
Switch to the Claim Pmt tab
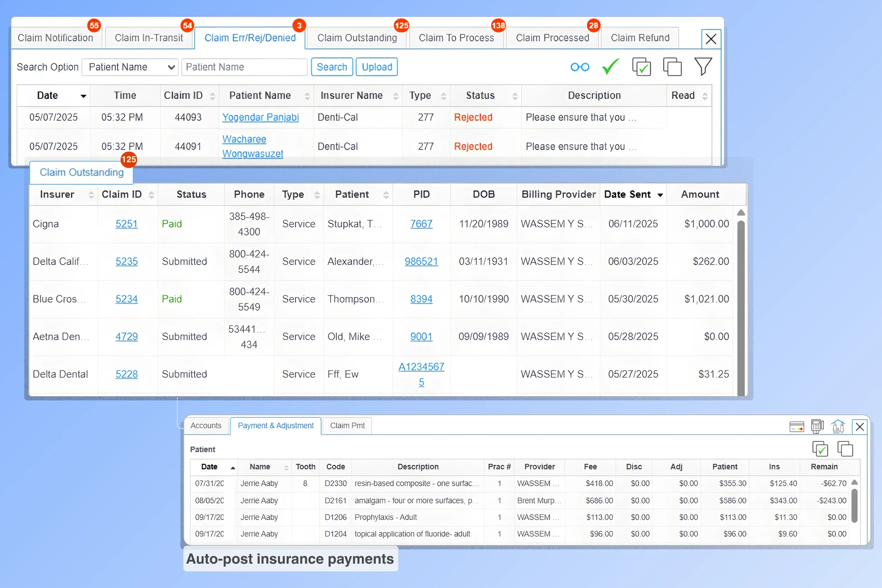pos(347,425)
